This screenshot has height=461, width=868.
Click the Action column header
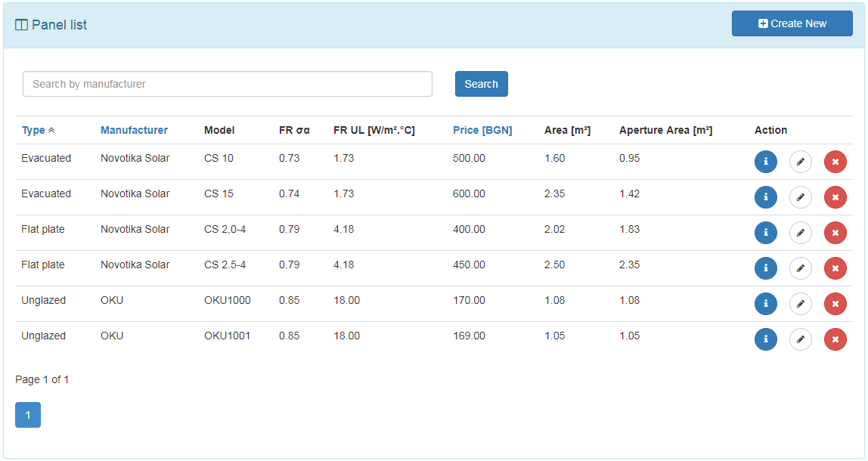[x=770, y=130]
